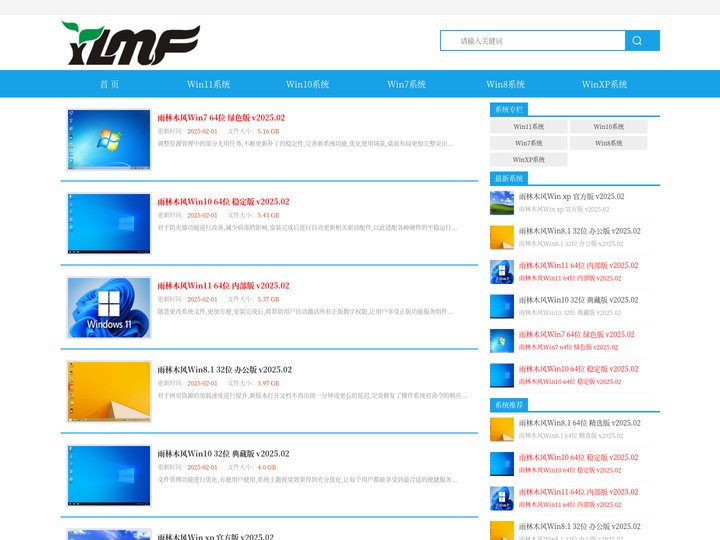Click Win xp 官方版 icon in 最新系统
This screenshot has width=720, height=540.
[x=502, y=203]
